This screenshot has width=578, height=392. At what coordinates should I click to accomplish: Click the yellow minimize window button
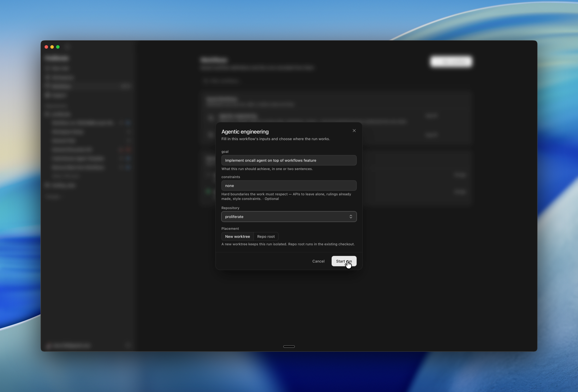click(52, 47)
